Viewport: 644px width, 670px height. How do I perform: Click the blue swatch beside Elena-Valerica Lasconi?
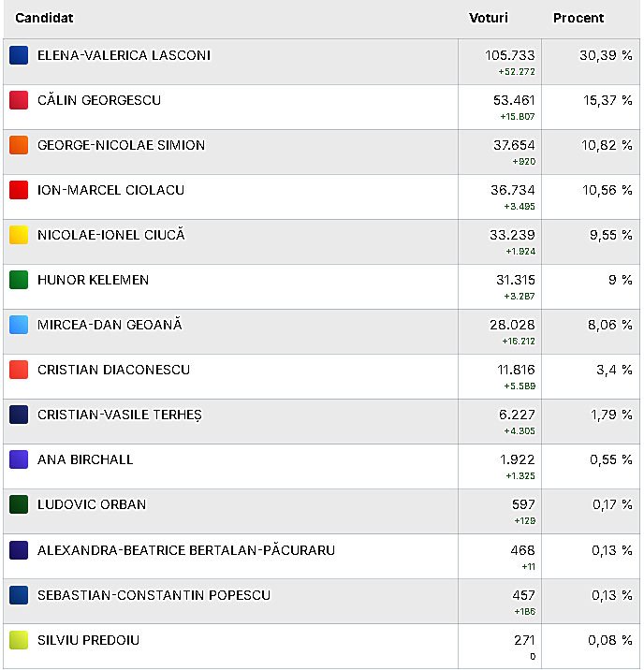[19, 55]
